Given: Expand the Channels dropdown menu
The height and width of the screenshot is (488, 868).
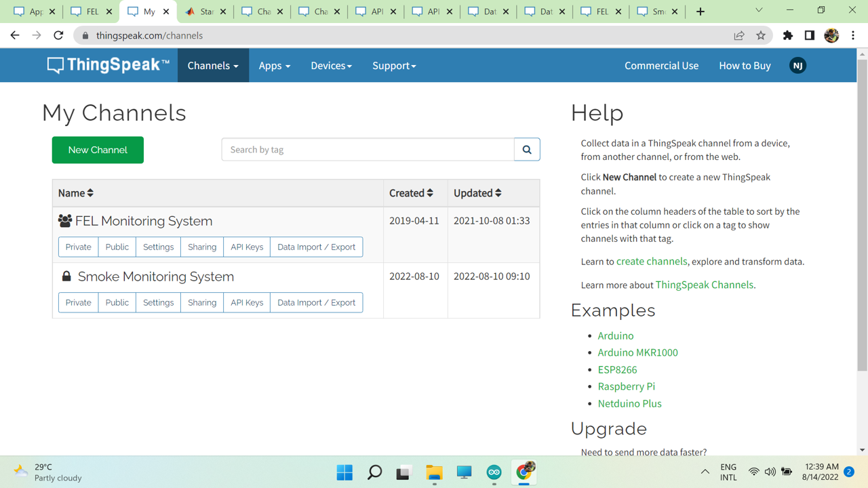Looking at the screenshot, I should (213, 66).
